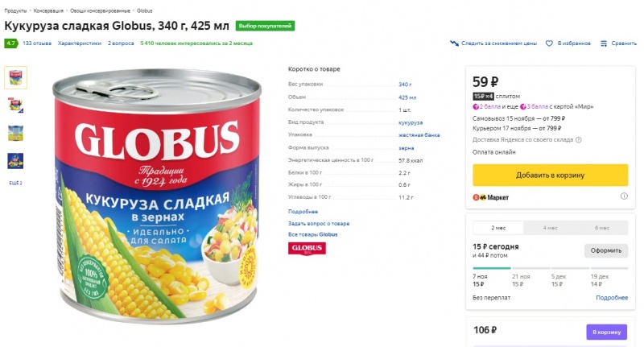644x347 pixels.
Task: Open the Globus brand logo badge
Action: point(305,249)
